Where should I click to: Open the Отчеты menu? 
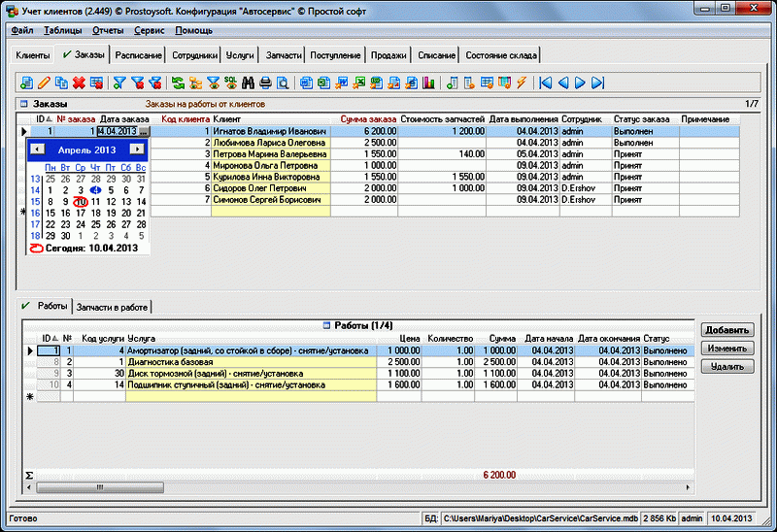click(107, 30)
